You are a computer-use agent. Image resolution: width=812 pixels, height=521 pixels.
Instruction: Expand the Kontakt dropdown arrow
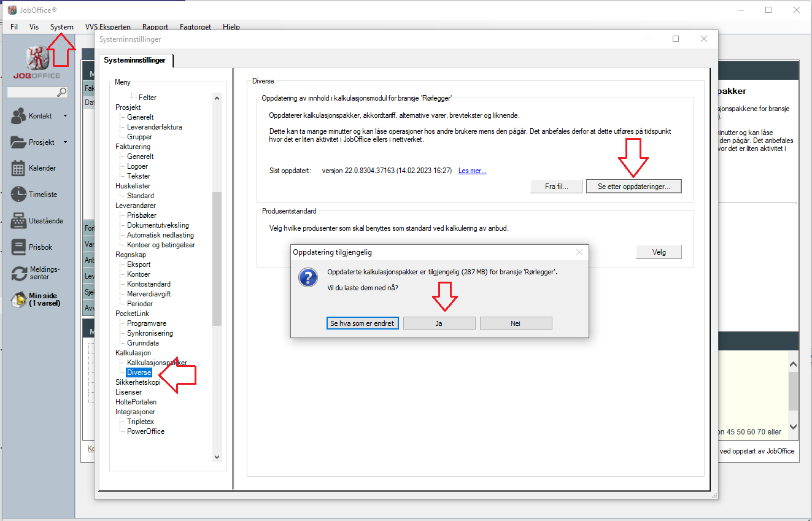point(65,115)
